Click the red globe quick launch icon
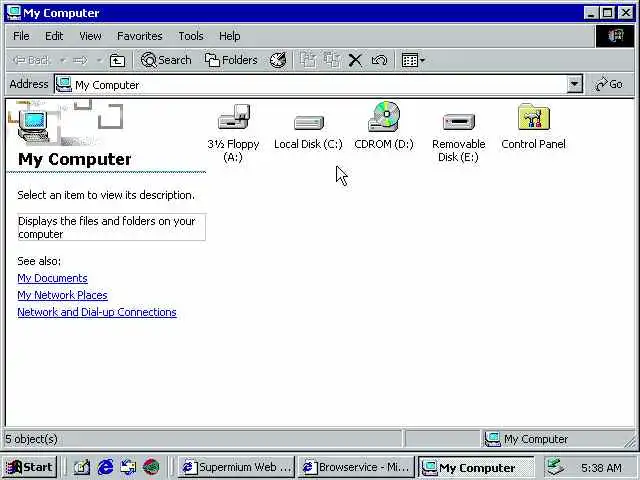This screenshot has height=480, width=640. point(151,467)
